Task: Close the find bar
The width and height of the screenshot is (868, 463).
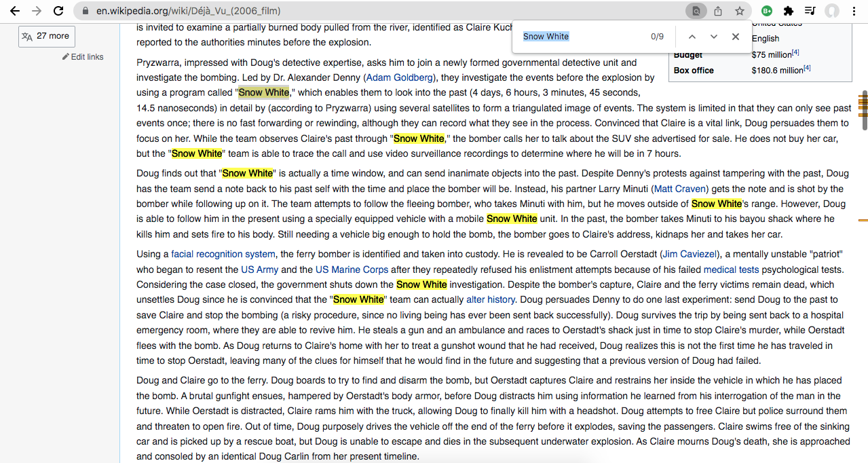Action: tap(736, 37)
